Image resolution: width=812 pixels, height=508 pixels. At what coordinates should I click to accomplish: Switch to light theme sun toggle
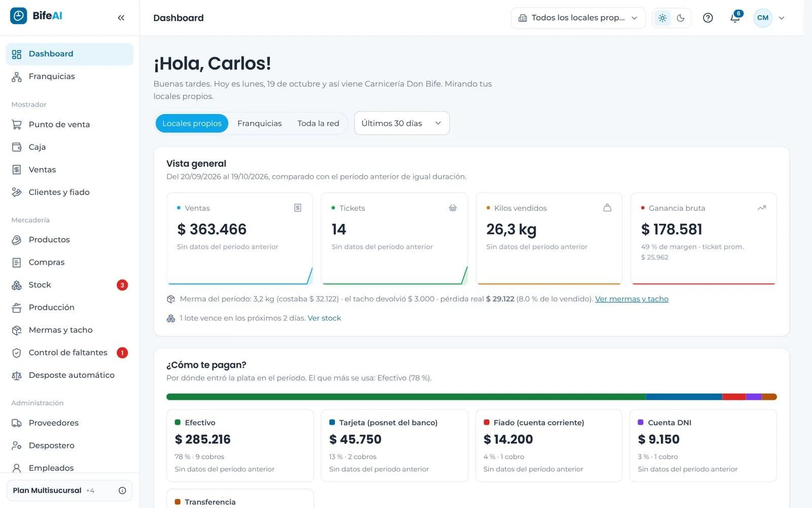tap(662, 18)
